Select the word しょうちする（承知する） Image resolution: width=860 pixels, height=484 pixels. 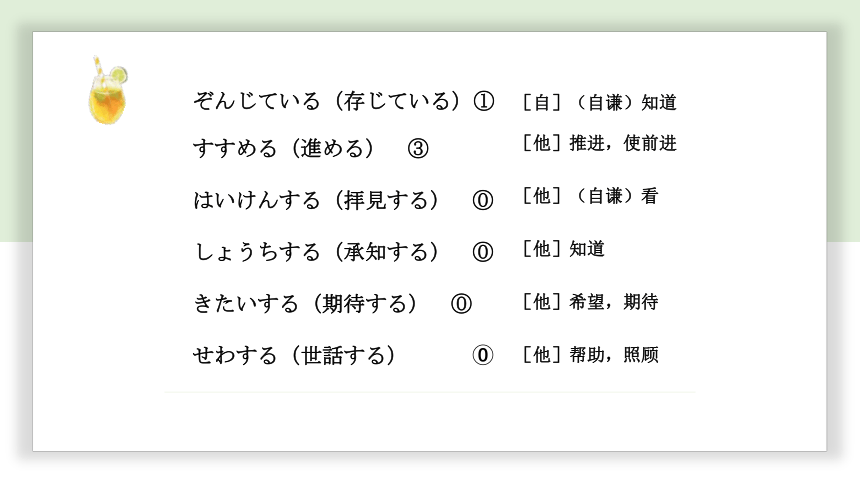[x=317, y=251]
